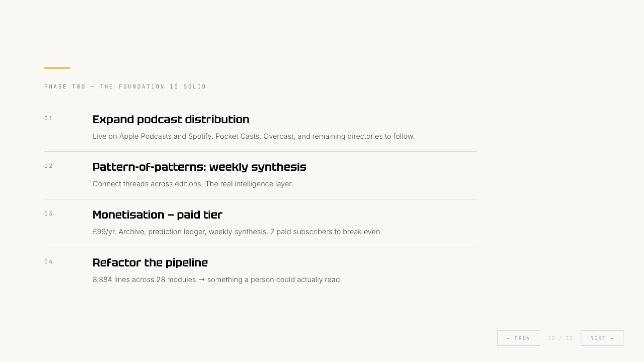
Task: Click the Apple Podcasts and Spotify description
Action: tap(254, 136)
